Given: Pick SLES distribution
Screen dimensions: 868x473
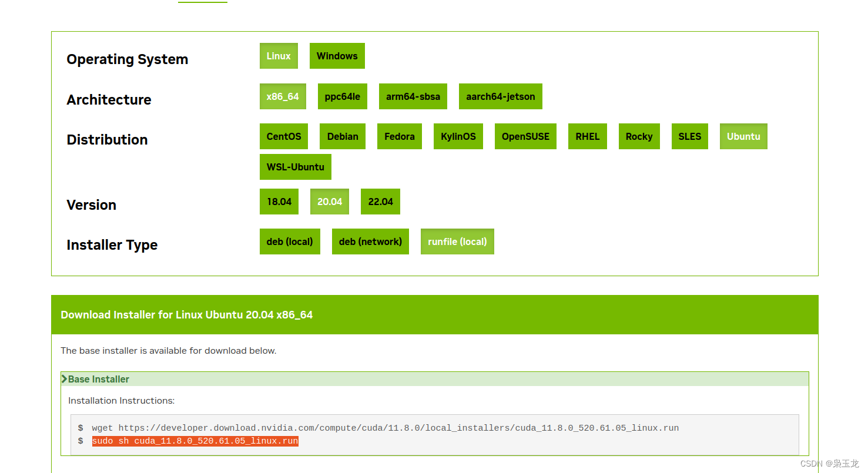Looking at the screenshot, I should [x=690, y=136].
